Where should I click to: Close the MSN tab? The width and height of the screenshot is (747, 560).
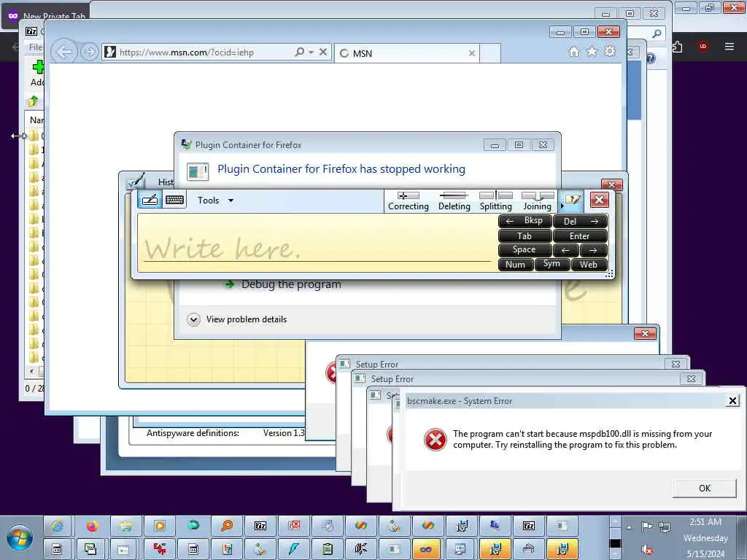coord(472,53)
